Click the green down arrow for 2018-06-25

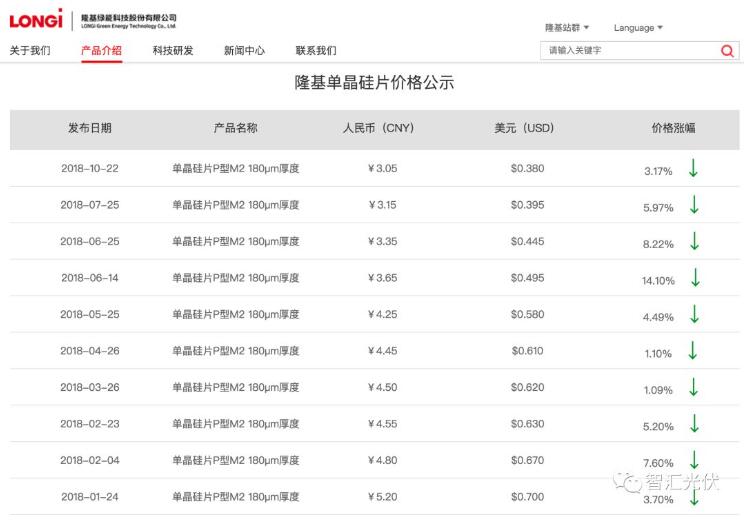pyautogui.click(x=694, y=241)
